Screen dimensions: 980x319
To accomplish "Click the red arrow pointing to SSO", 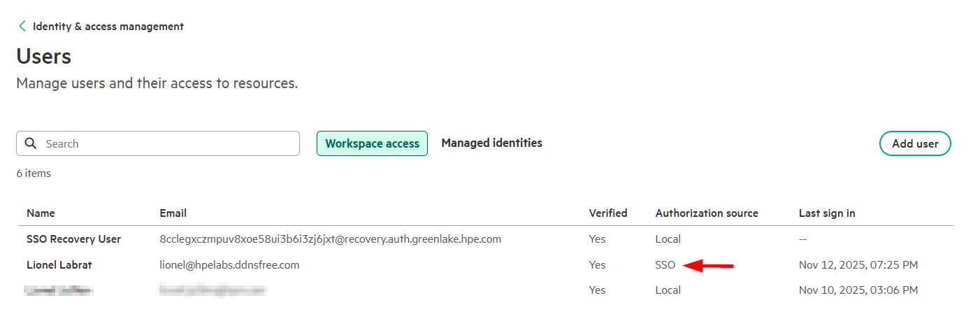I will [x=708, y=265].
